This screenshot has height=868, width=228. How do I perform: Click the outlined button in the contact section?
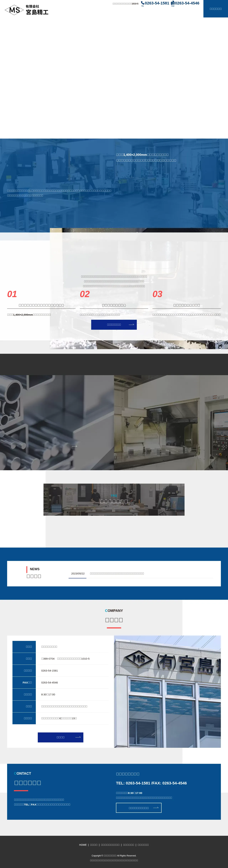(138, 808)
